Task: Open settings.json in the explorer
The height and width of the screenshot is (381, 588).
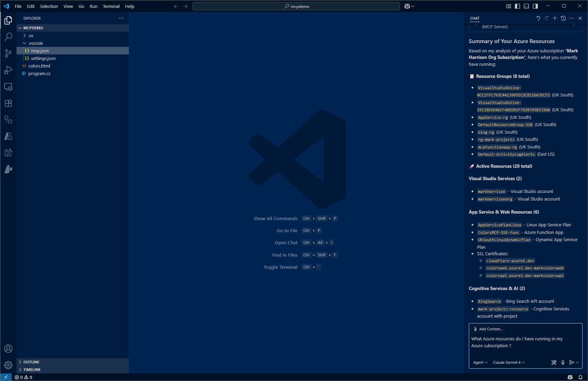Action: click(x=43, y=59)
